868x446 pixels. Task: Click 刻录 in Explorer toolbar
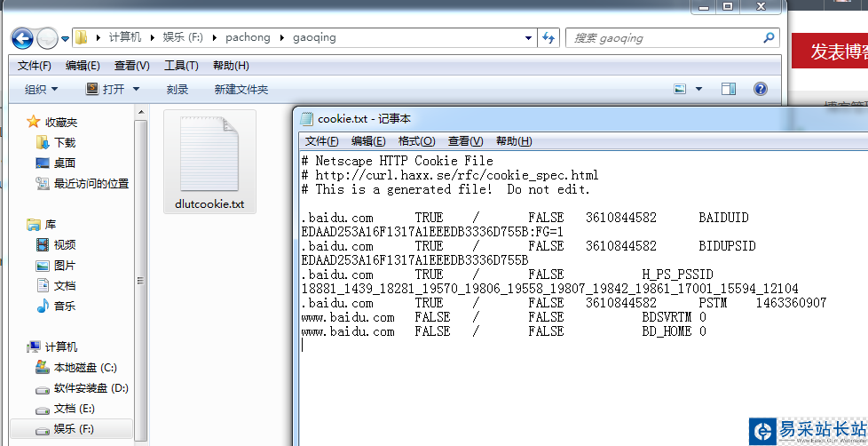pos(178,89)
